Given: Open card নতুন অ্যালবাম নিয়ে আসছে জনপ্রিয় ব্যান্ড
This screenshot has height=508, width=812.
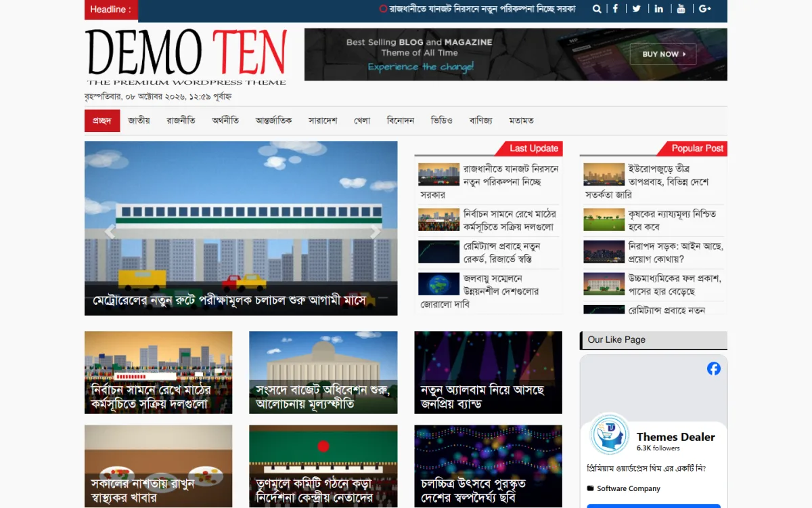Looking at the screenshot, I should (x=488, y=373).
